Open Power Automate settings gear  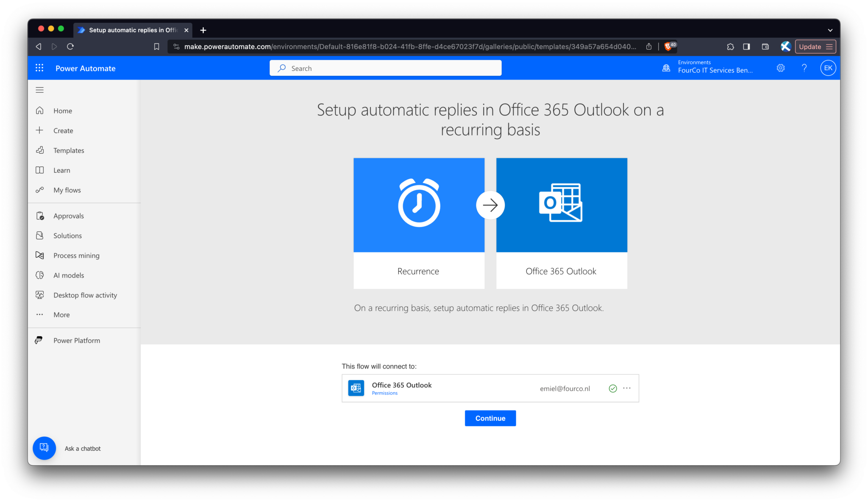click(x=781, y=68)
